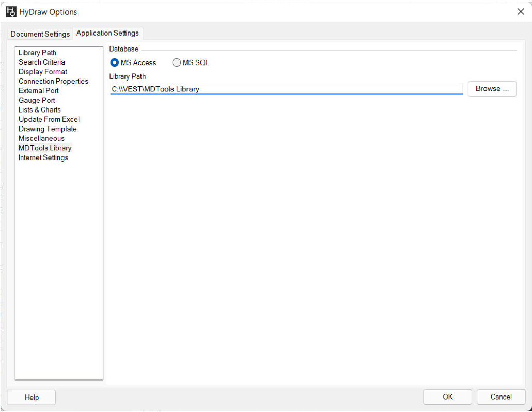532x412 pixels.
Task: Click the HyDraw app icon in title bar
Action: tap(11, 11)
